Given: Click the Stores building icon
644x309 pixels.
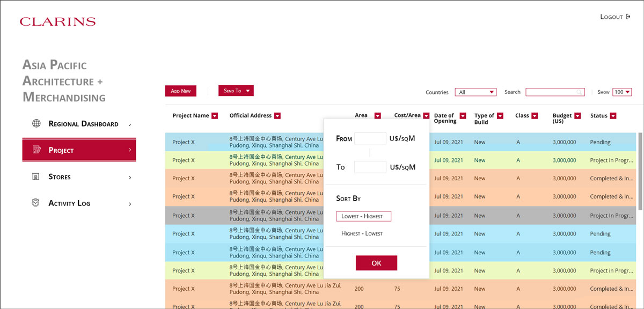Looking at the screenshot, I should click(36, 176).
